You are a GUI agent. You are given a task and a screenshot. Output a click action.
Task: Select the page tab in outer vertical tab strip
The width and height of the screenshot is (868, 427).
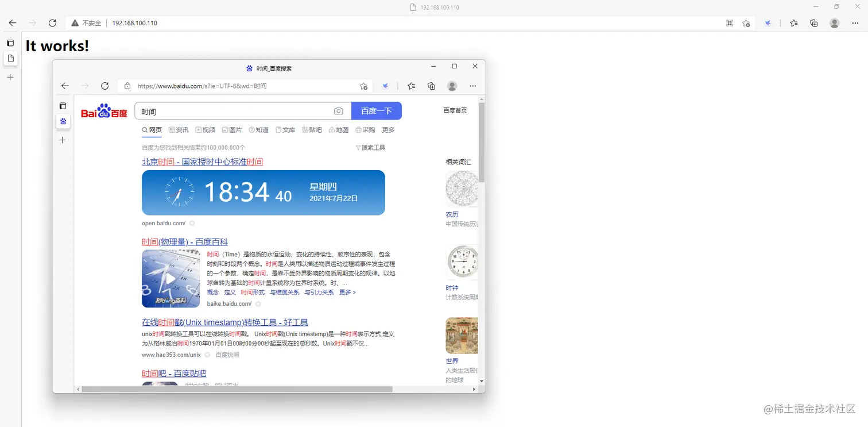point(10,59)
